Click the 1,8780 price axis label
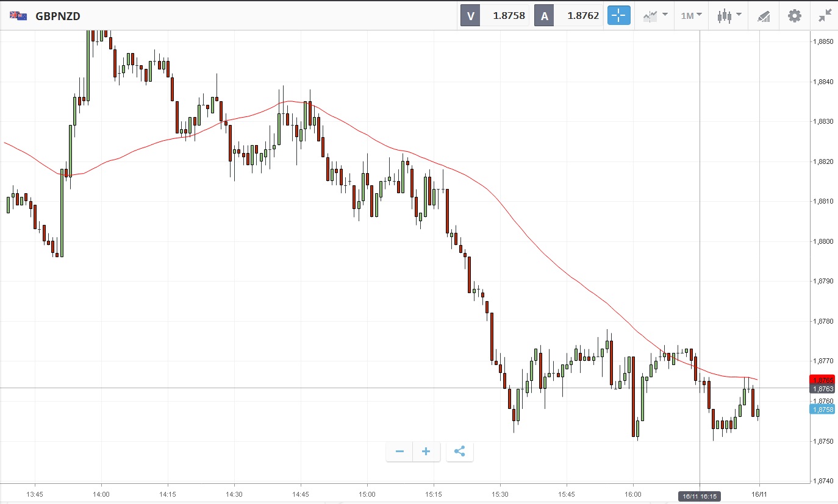Image resolution: width=838 pixels, height=504 pixels. tap(823, 321)
